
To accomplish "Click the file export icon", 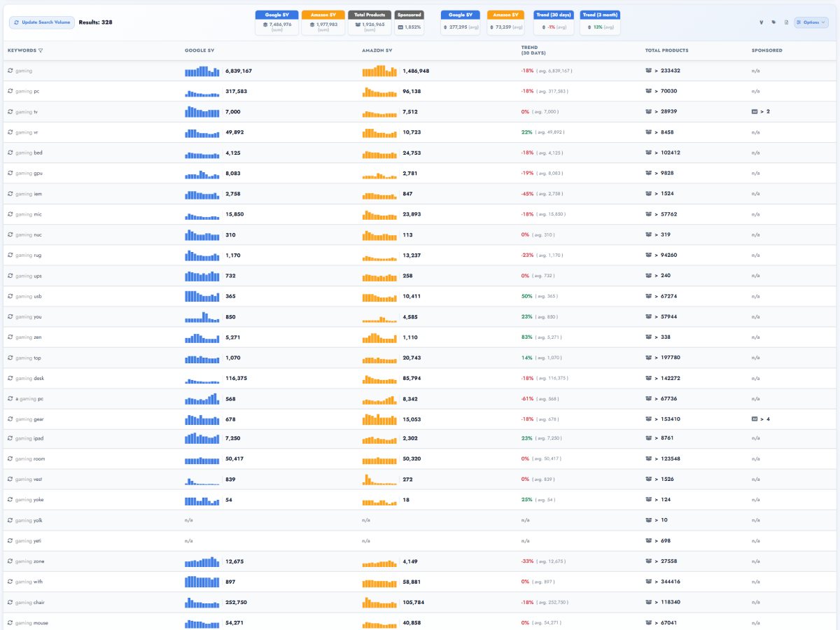I will pyautogui.click(x=786, y=22).
